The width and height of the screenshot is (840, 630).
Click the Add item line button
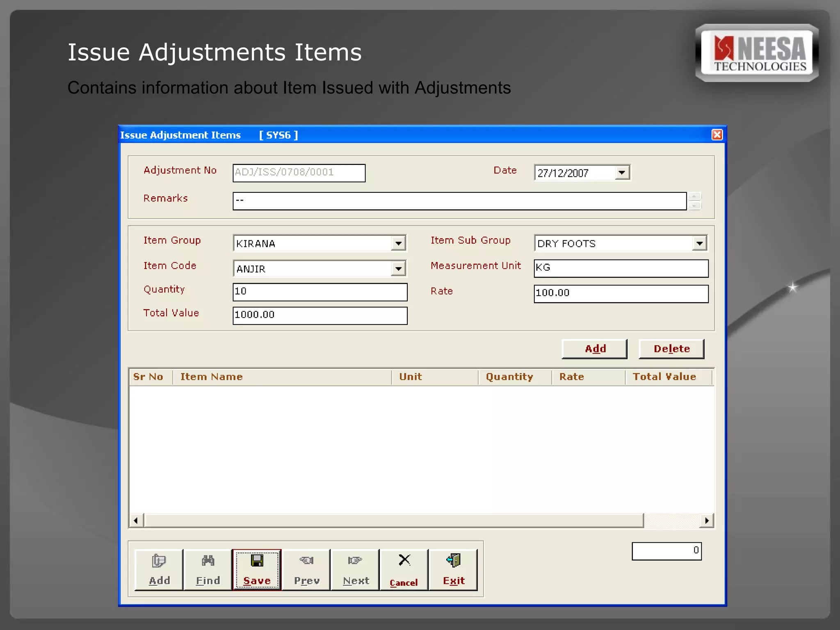(x=594, y=349)
